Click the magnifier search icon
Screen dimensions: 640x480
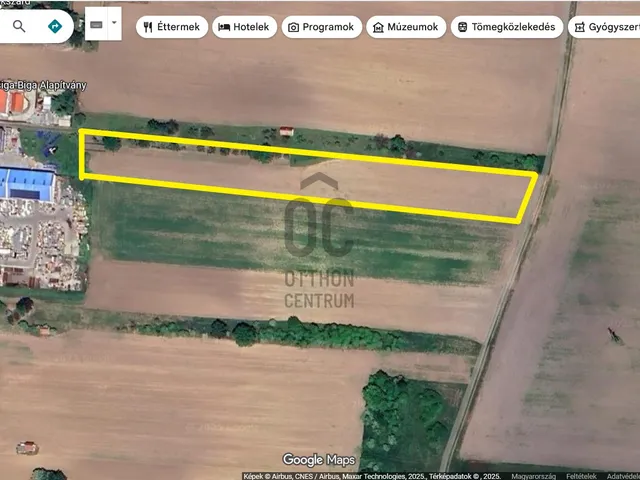[19, 27]
